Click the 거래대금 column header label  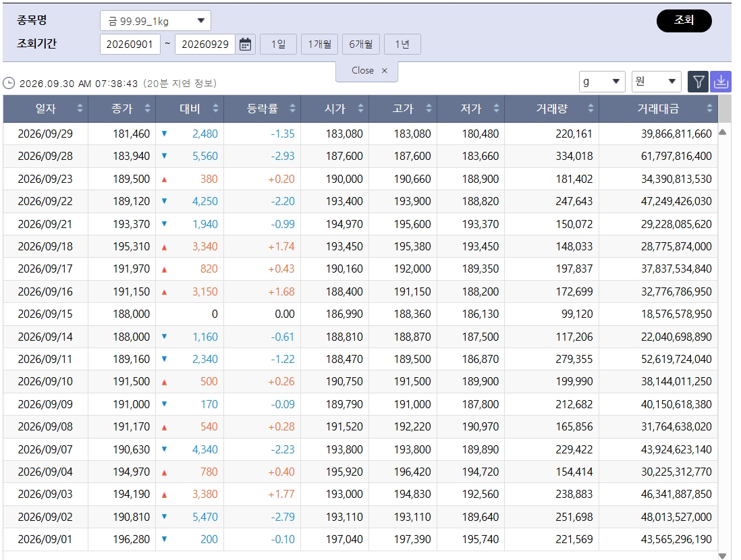(658, 109)
